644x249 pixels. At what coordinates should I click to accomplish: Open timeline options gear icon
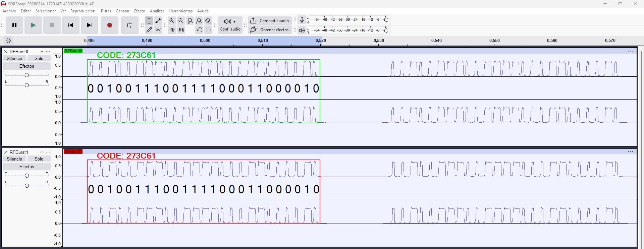pyautogui.click(x=8, y=41)
